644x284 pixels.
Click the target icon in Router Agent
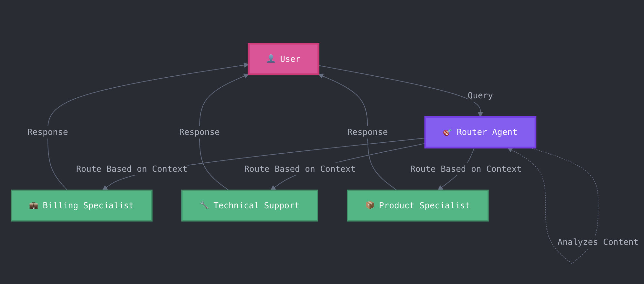[x=447, y=132]
